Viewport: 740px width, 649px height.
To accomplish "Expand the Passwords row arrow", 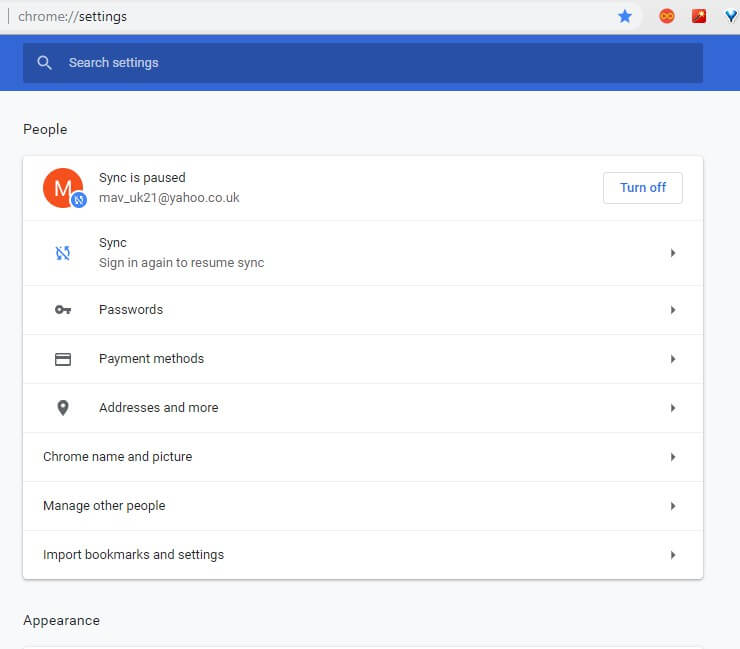I will [x=673, y=310].
